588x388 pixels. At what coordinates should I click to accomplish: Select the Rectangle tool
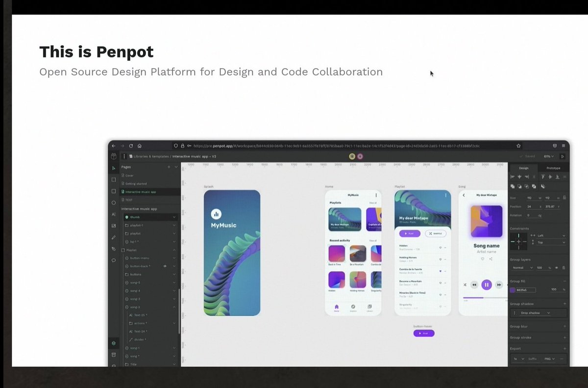click(x=114, y=191)
